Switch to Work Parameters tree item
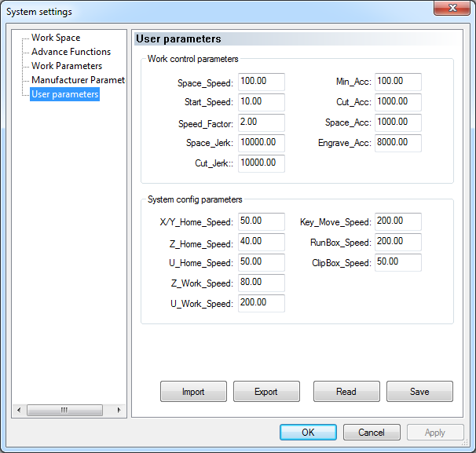 pyautogui.click(x=66, y=66)
